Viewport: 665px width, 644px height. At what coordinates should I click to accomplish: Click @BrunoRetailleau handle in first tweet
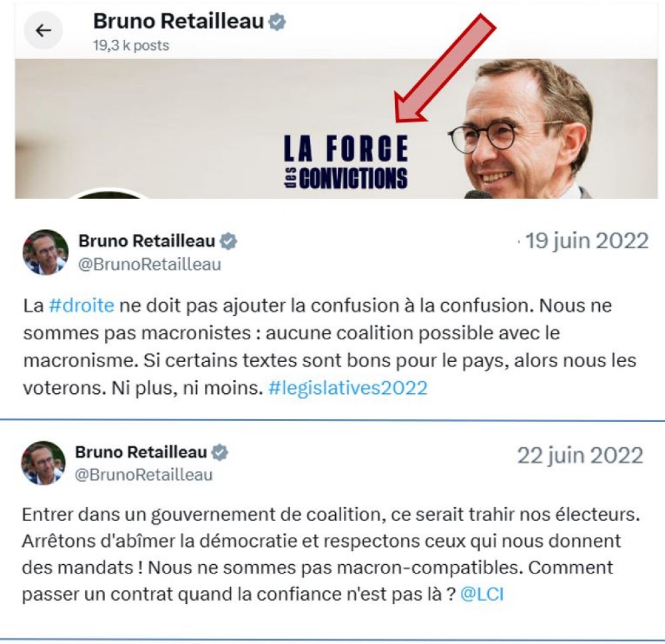pyautogui.click(x=150, y=265)
